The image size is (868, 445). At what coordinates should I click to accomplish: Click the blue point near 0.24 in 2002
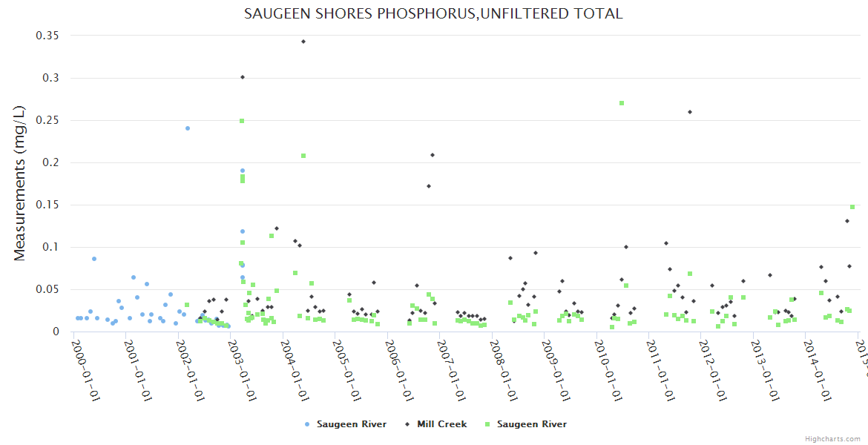(188, 128)
